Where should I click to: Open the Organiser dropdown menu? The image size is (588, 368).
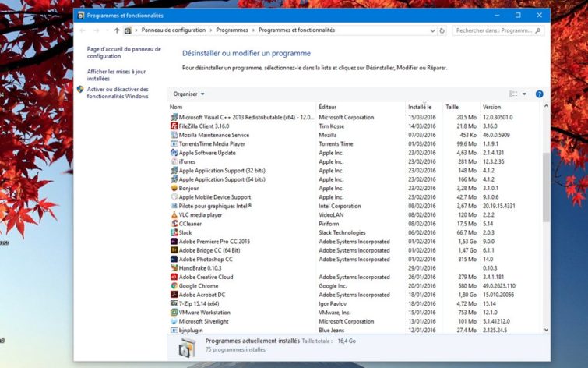pyautogui.click(x=188, y=94)
